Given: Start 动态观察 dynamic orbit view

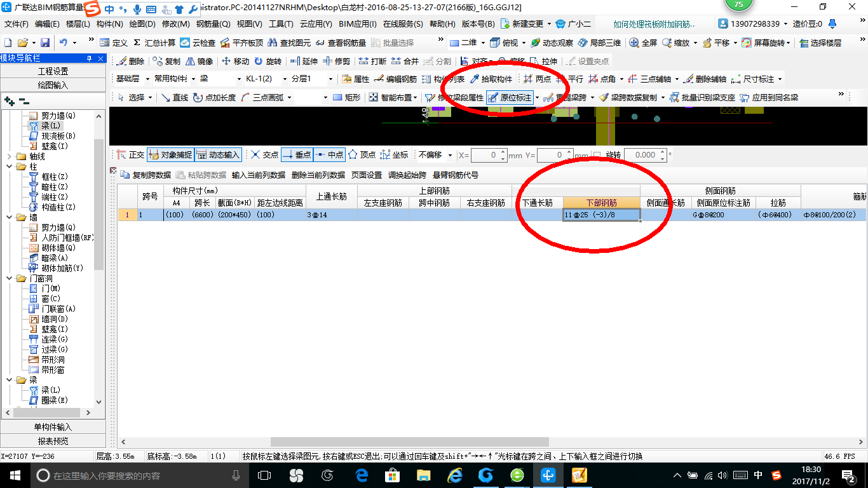Looking at the screenshot, I should [552, 43].
